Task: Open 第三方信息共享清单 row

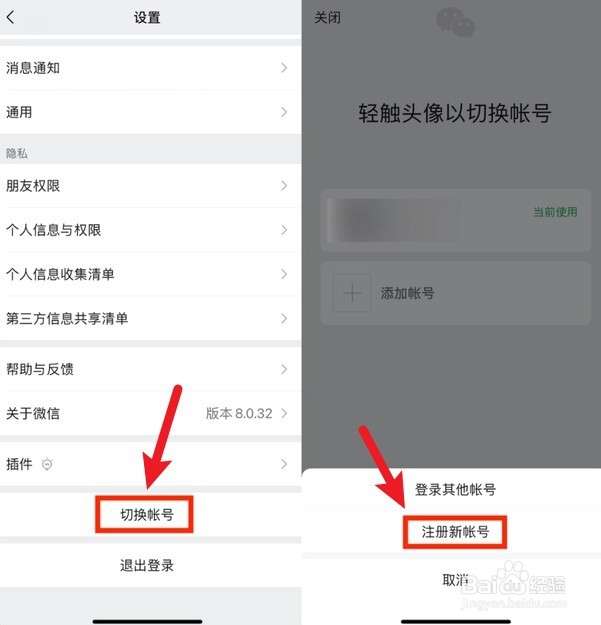Action: [150, 318]
